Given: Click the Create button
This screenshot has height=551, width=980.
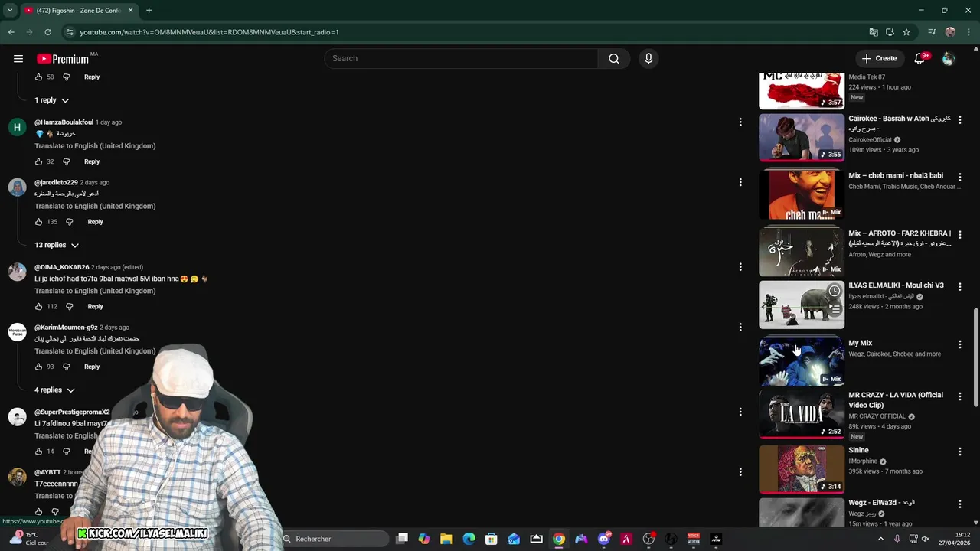Looking at the screenshot, I should click(879, 58).
